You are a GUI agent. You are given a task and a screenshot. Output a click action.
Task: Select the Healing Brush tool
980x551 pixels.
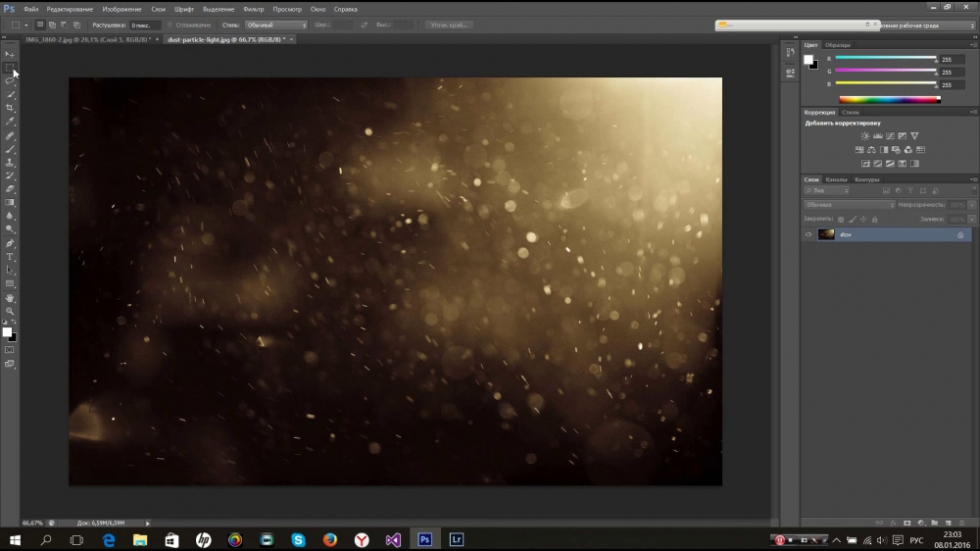(x=10, y=135)
